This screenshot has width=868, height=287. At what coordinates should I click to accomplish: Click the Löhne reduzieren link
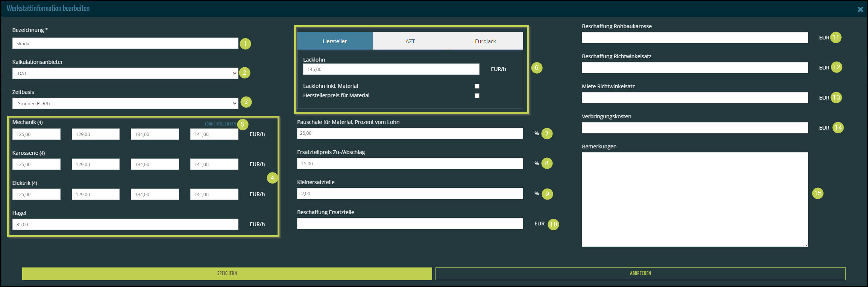pos(220,124)
